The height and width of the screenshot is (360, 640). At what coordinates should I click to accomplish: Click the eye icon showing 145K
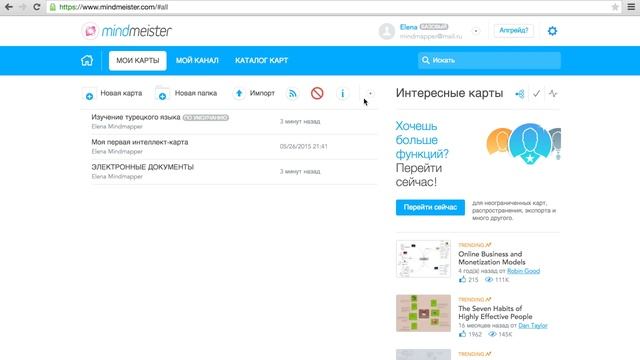pyautogui.click(x=492, y=334)
